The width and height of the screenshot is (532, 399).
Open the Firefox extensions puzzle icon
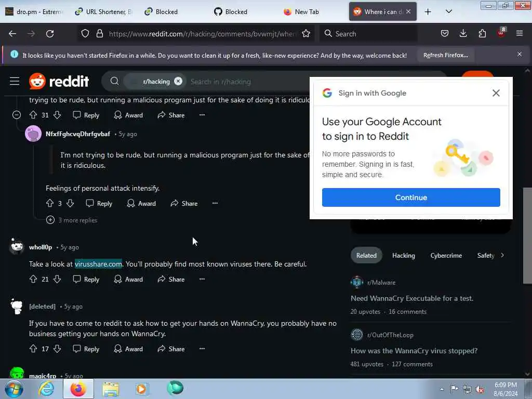tap(482, 34)
